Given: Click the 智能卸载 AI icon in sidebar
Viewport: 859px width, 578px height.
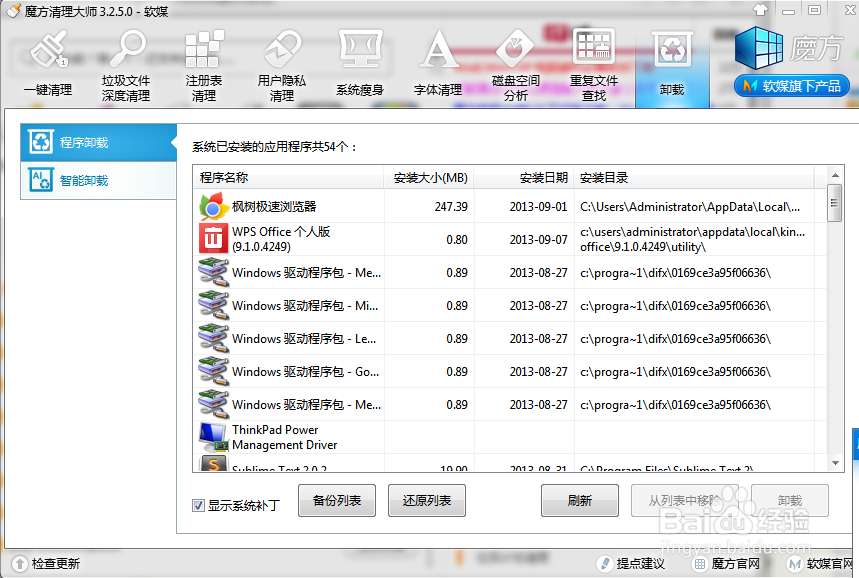Looking at the screenshot, I should tap(41, 180).
